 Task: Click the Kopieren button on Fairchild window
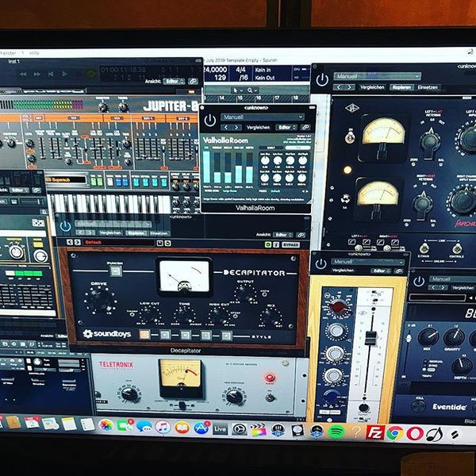401,87
